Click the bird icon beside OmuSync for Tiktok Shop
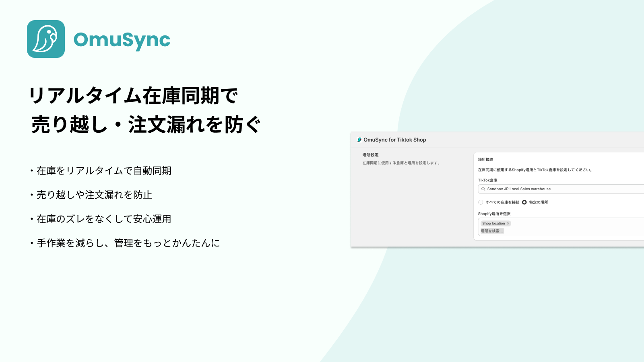 (359, 140)
